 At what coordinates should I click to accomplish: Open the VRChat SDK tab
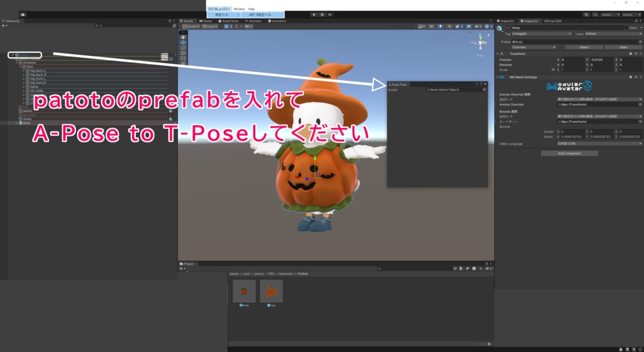(552, 21)
